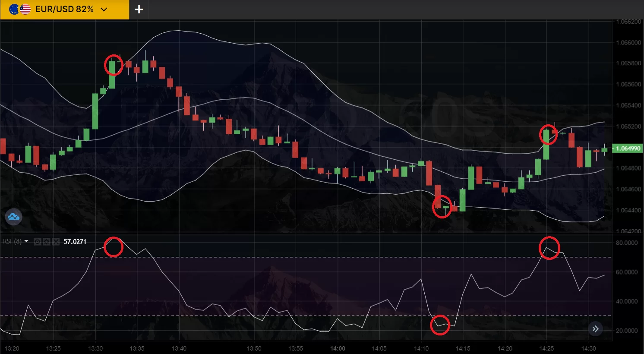The width and height of the screenshot is (644, 354).
Task: Select the EUR/USD 82% tab
Action: 64,9
